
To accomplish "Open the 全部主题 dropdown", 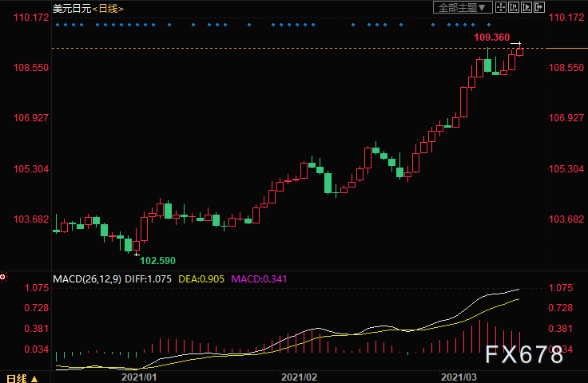I will [x=463, y=7].
